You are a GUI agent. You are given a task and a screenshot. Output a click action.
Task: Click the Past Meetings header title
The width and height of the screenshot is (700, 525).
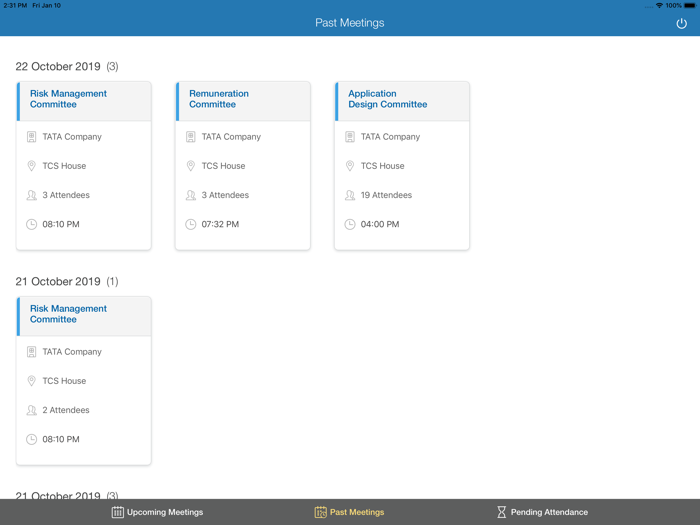[x=350, y=23]
